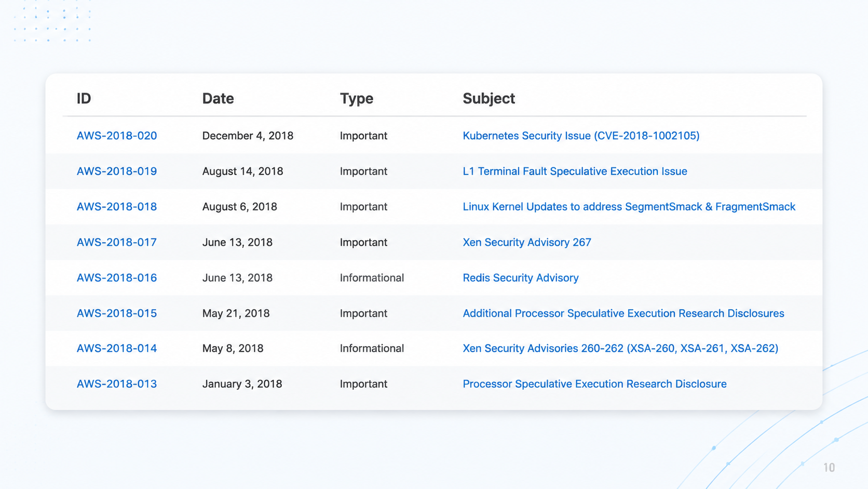The width and height of the screenshot is (868, 489).
Task: Open Additional Processor Speculative Execution Research Disclosures
Action: [623, 313]
